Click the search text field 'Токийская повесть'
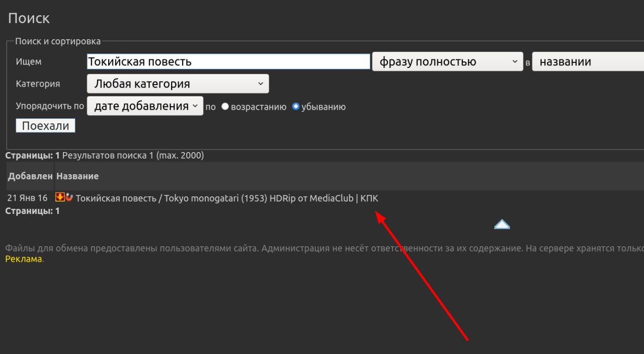Viewport: 644px width, 354px height. (x=228, y=62)
